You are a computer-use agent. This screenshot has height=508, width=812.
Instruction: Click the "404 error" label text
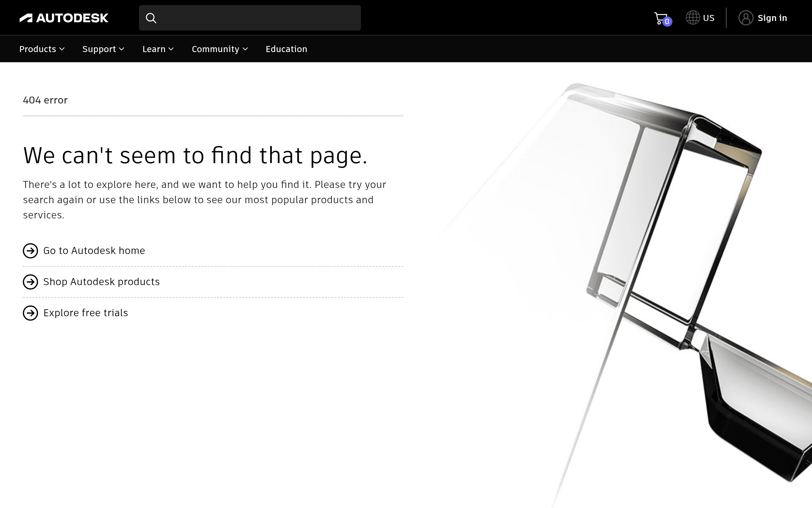(45, 100)
